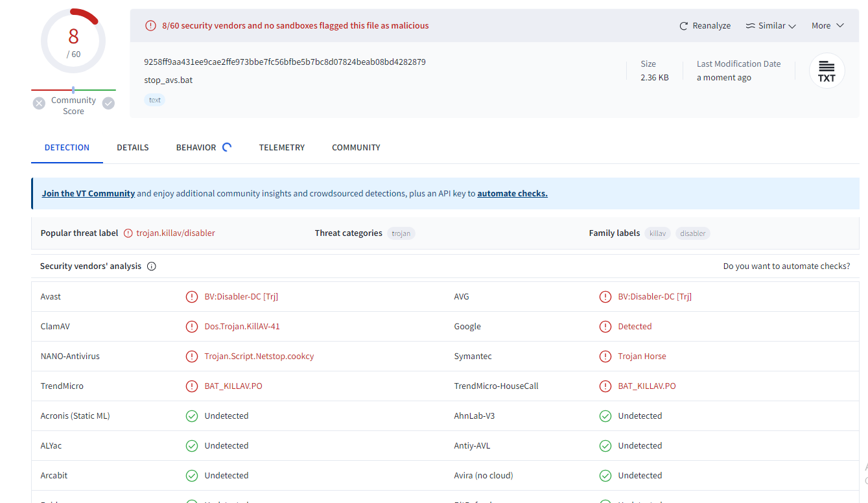Screen dimensions: 868x503
Task: Click the ClamAV vendor name
Action: pyautogui.click(x=55, y=327)
